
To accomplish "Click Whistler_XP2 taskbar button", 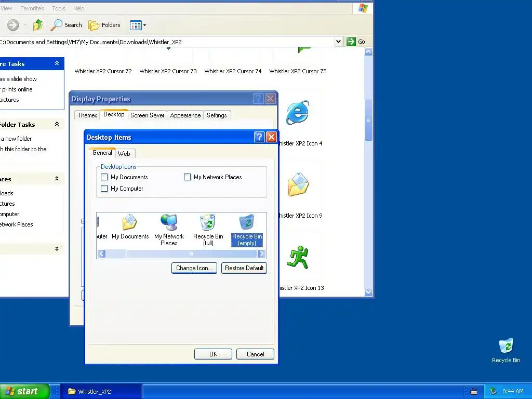I will pos(101,392).
